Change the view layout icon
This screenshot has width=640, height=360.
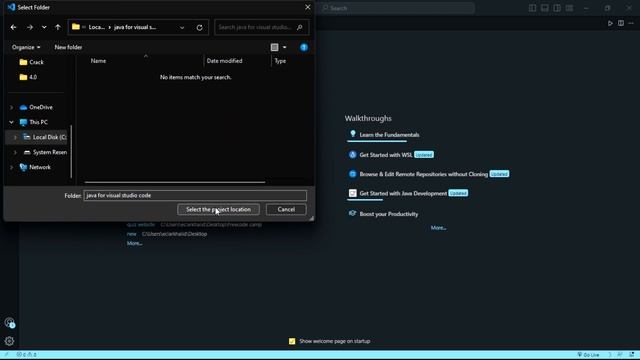(274, 47)
